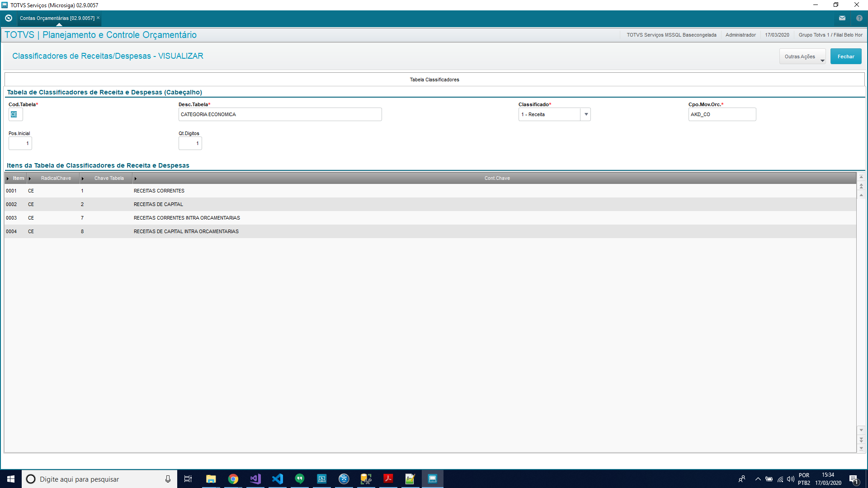Click the POR PTB2 language indicator

pos(804,479)
